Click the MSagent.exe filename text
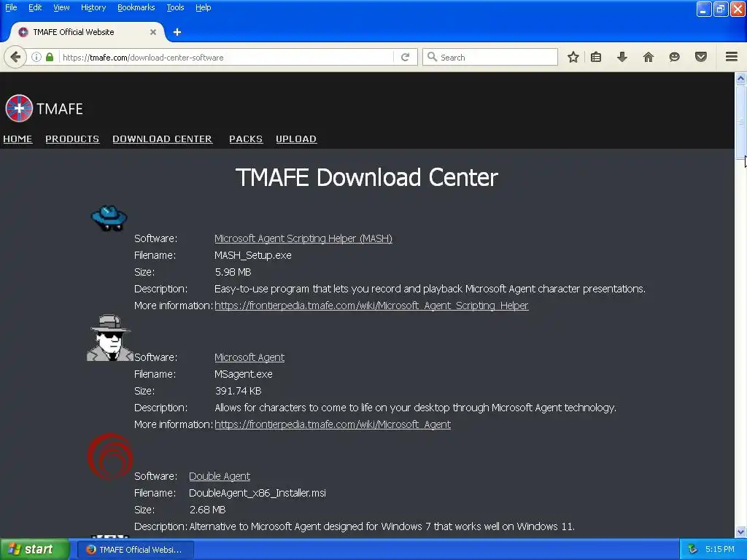Screen dimensions: 747x560 244,374
